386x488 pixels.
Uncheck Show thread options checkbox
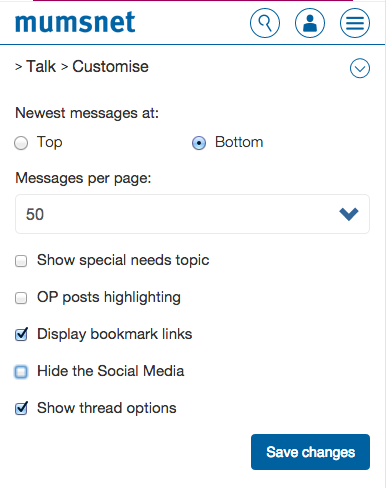(x=21, y=408)
